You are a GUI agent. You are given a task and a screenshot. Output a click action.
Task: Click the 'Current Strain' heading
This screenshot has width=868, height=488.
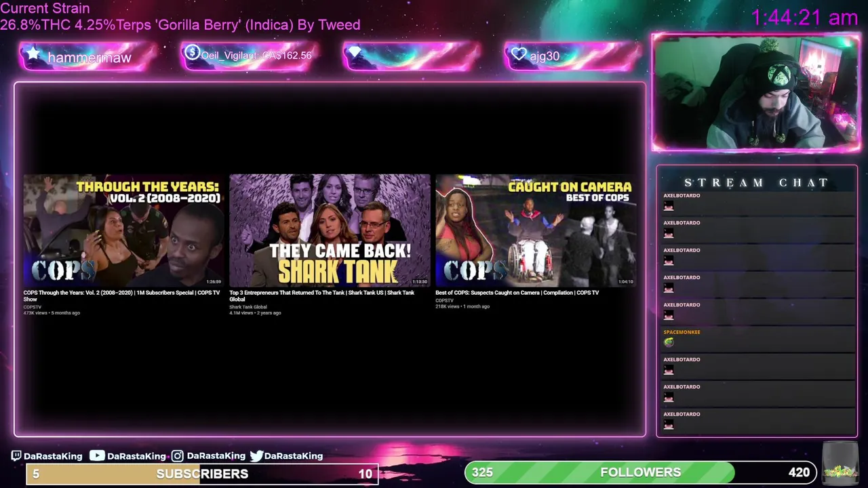click(45, 9)
